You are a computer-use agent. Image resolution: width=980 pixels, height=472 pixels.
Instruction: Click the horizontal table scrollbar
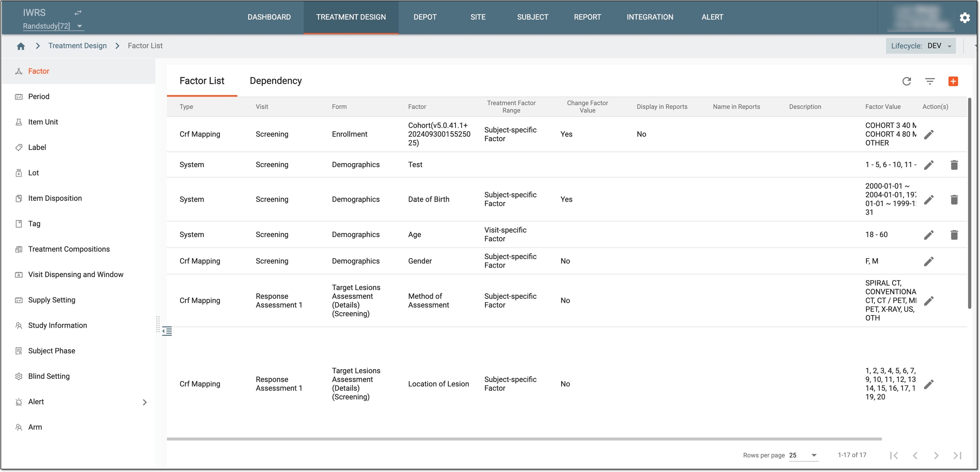tap(524, 439)
